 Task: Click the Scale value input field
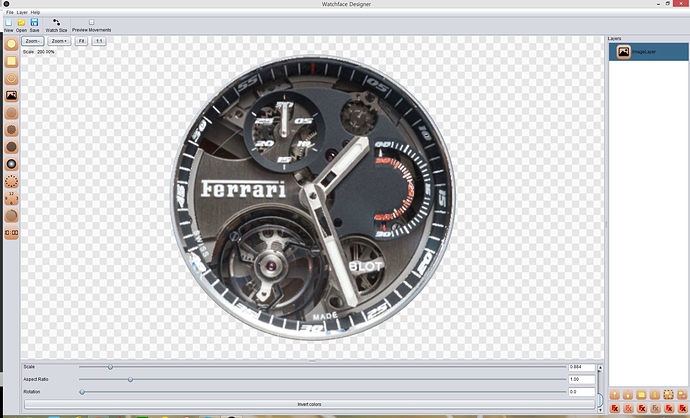tap(581, 367)
